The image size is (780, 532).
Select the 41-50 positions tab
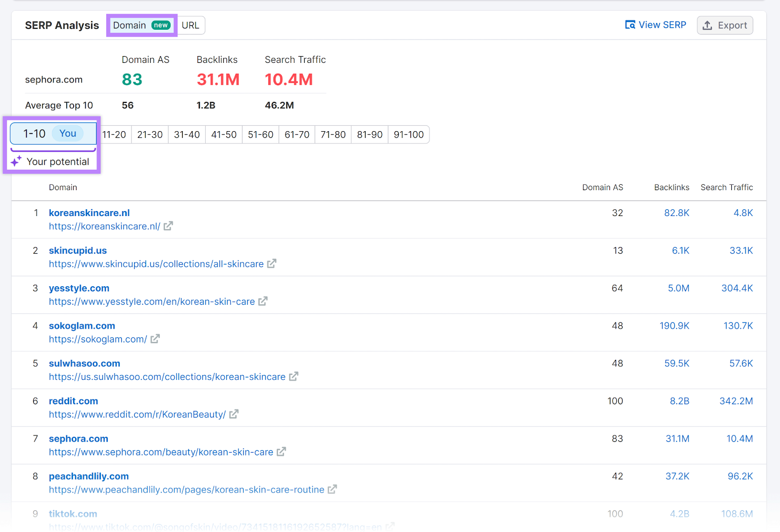coord(224,135)
